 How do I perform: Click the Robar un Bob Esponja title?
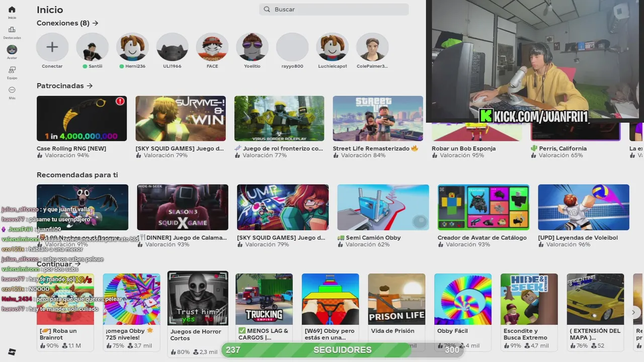coord(463,148)
